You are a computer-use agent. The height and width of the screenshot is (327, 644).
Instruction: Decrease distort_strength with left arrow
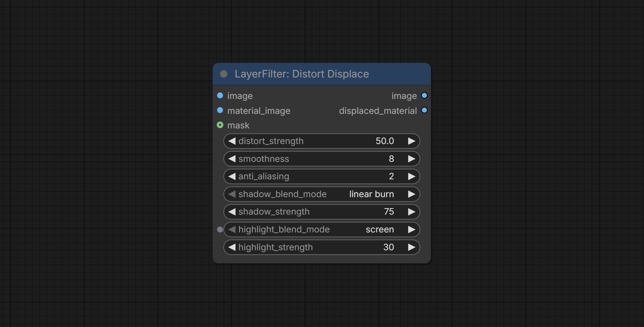(232, 141)
